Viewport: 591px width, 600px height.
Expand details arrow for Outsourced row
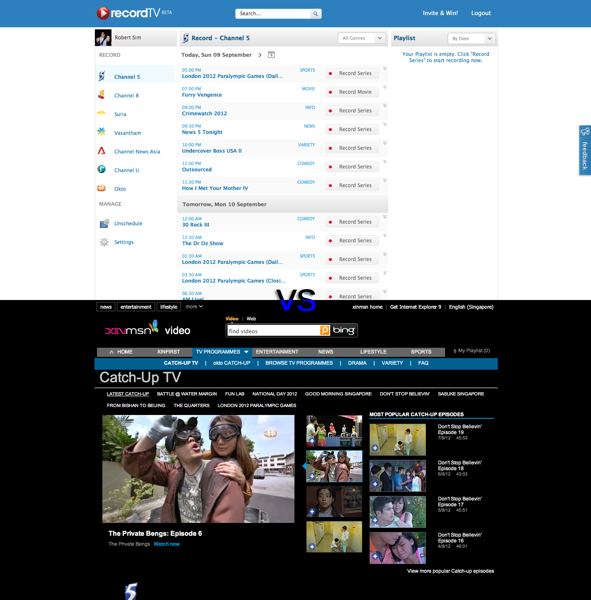coord(385,161)
